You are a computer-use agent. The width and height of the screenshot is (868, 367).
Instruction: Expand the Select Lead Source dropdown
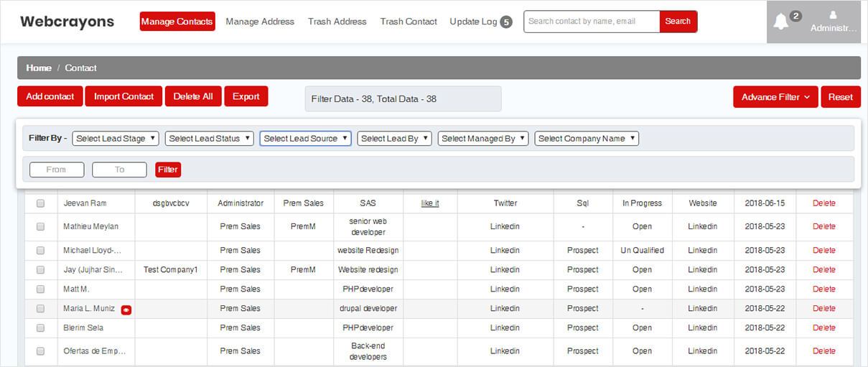click(305, 139)
